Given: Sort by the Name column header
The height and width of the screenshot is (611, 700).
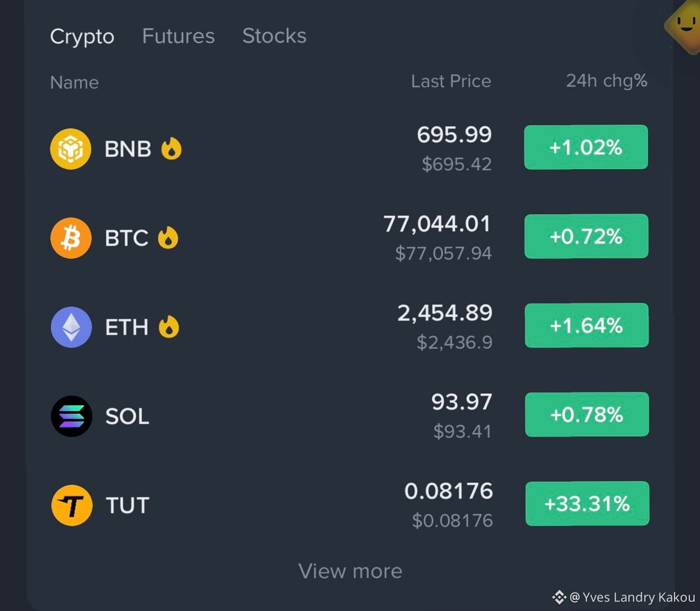Looking at the screenshot, I should click(x=74, y=83).
